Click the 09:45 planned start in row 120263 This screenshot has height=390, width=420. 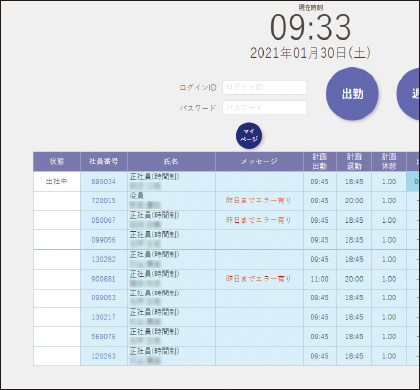pos(320,356)
